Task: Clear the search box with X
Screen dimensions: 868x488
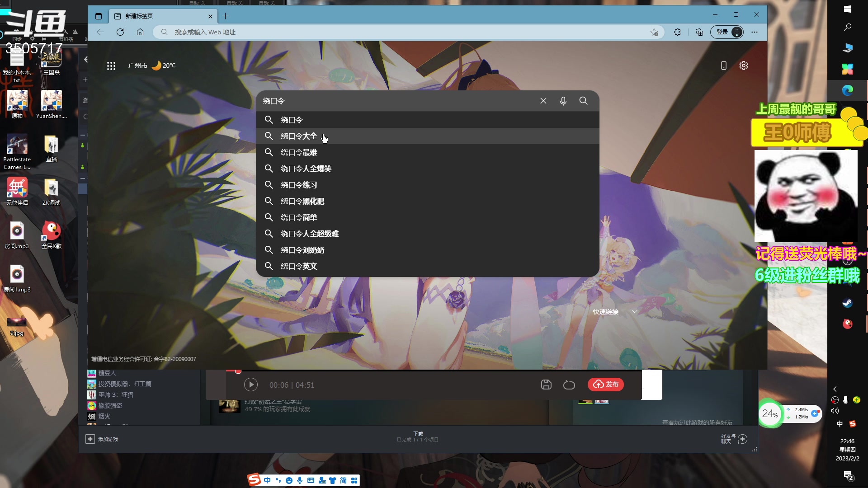Action: (543, 101)
